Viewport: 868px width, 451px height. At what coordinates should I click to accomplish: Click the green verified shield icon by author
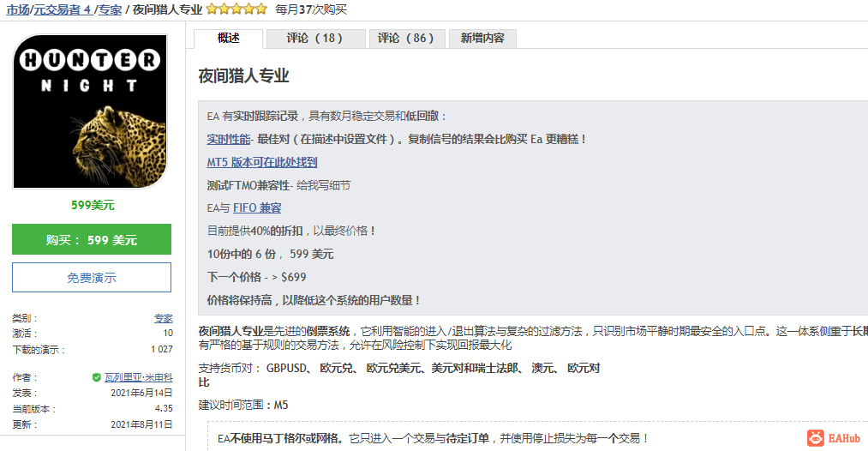click(96, 377)
